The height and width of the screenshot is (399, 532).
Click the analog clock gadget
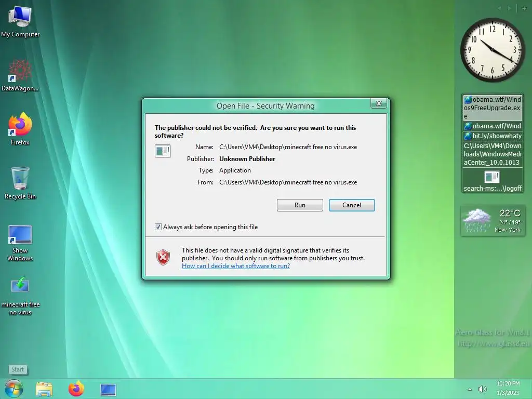[x=493, y=50]
